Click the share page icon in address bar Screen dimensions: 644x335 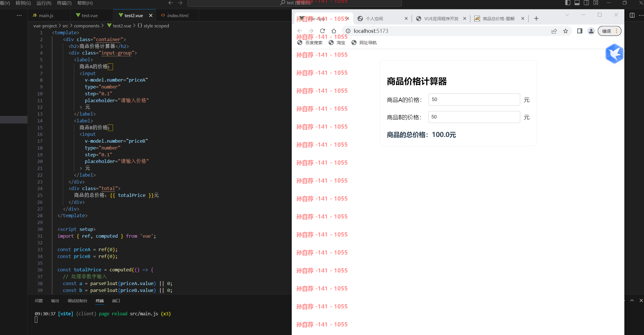554,31
